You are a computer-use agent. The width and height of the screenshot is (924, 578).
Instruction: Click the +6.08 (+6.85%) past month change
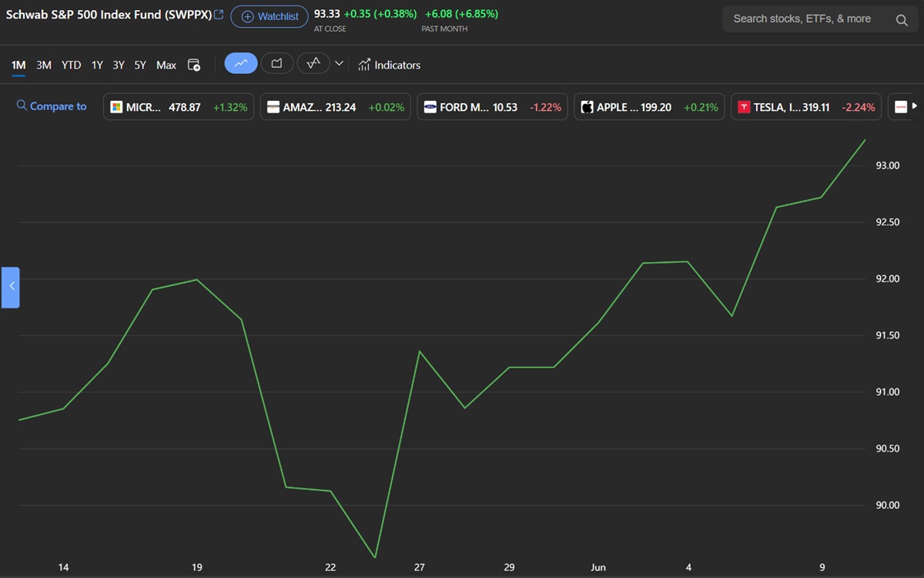click(461, 14)
